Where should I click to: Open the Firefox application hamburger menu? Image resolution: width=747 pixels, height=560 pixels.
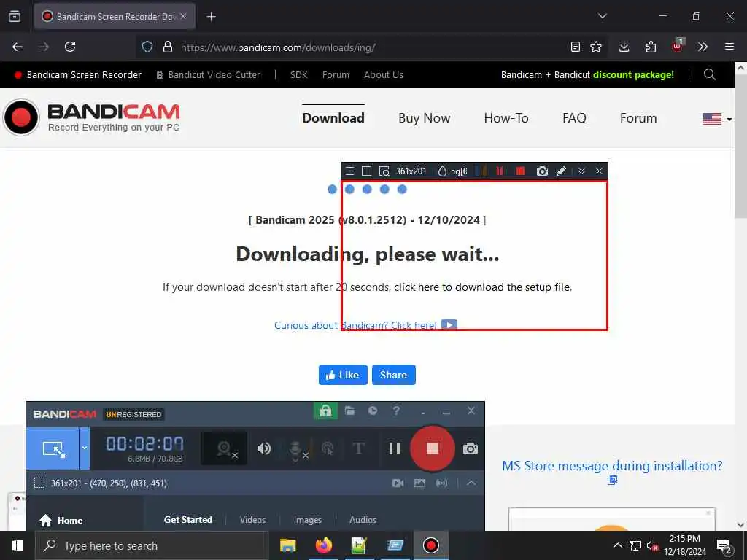click(729, 47)
